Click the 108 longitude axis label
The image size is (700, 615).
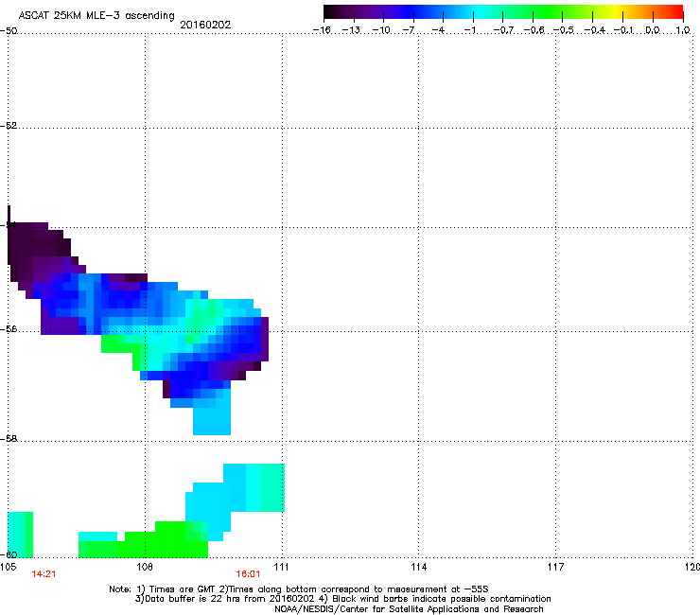point(145,567)
